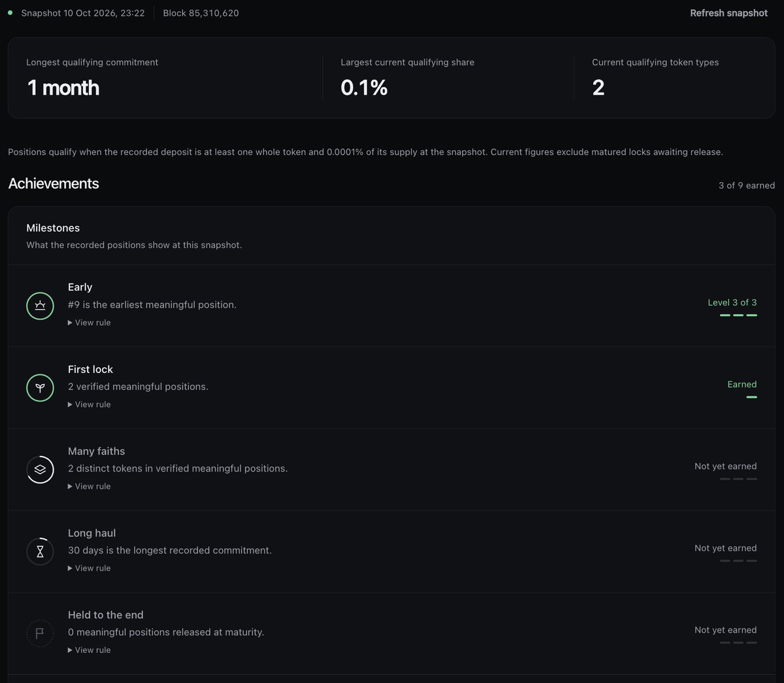Click the "Level 3 of 3" status text
The height and width of the screenshot is (683, 784).
point(732,303)
